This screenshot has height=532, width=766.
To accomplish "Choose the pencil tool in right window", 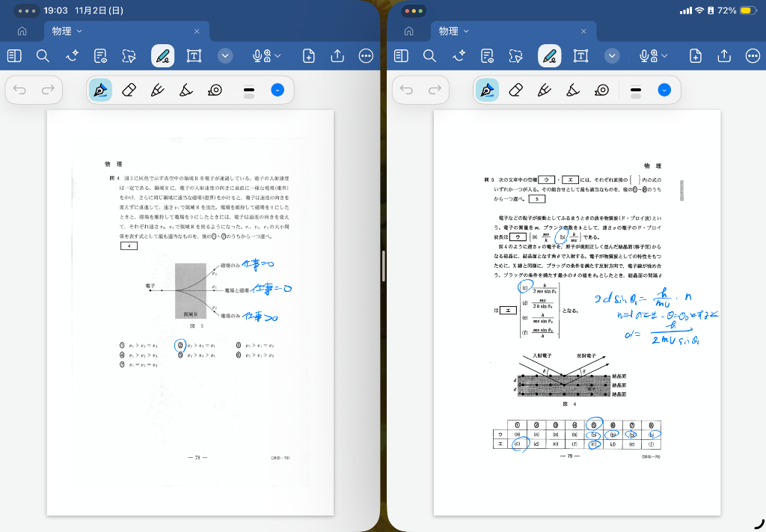I will click(544, 91).
